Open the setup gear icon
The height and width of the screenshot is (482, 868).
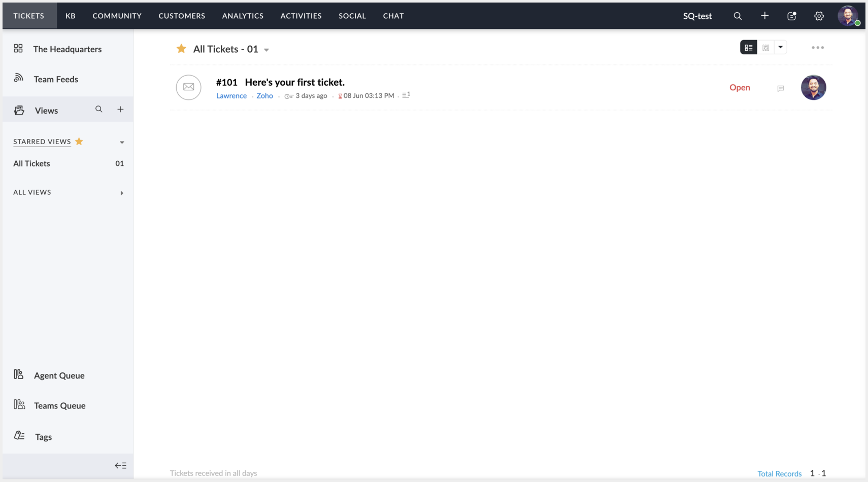tap(819, 16)
